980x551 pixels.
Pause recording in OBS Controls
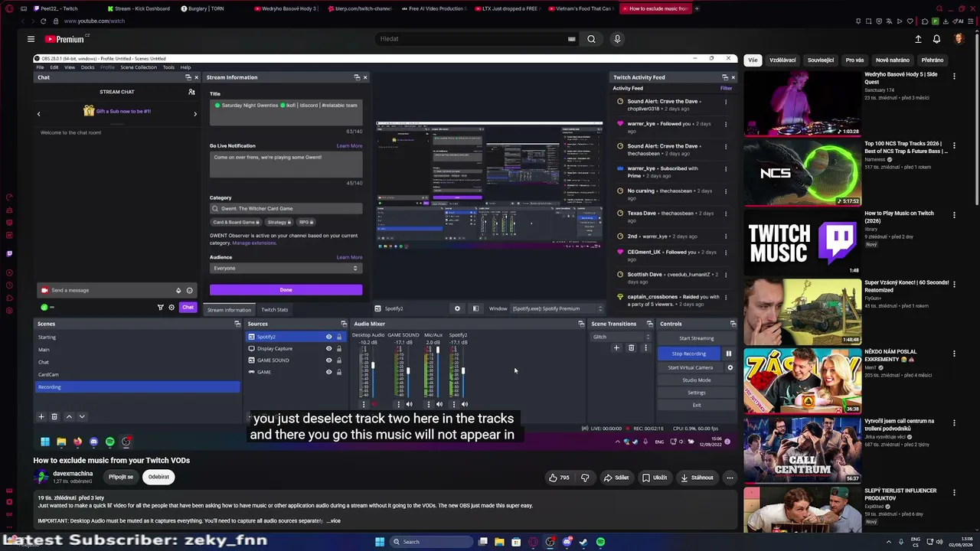tap(728, 354)
